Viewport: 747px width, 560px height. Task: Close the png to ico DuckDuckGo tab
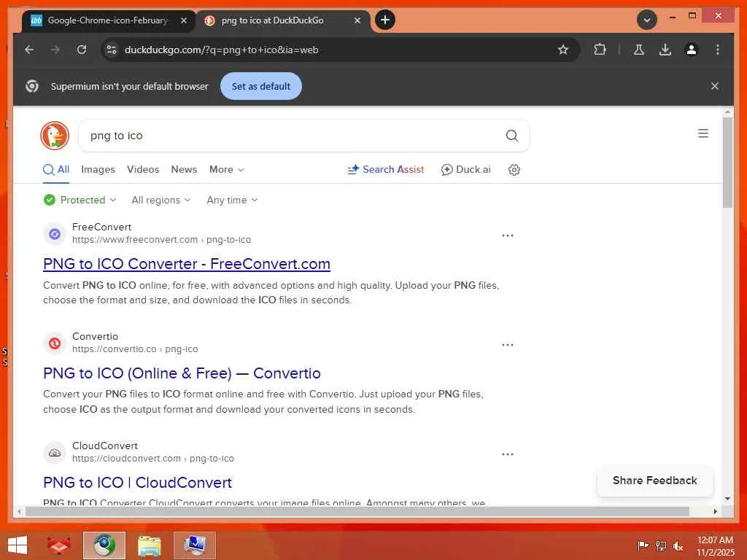pyautogui.click(x=357, y=20)
